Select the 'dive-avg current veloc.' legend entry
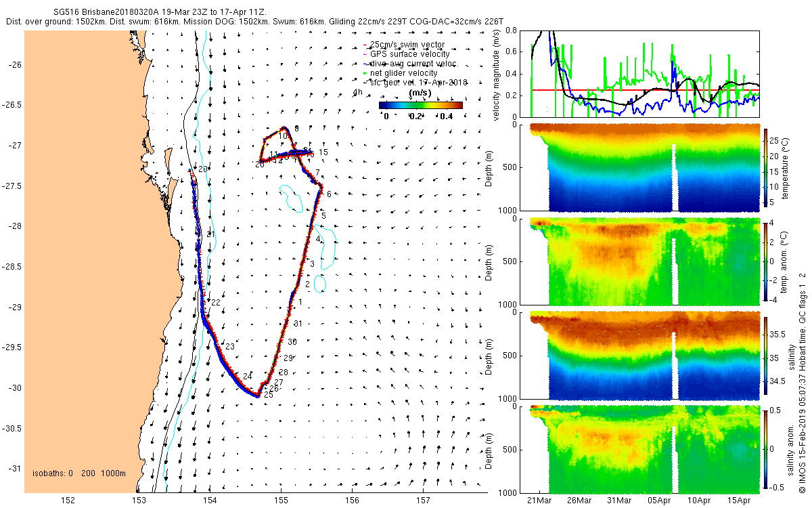The height and width of the screenshot is (508, 812). 411,63
